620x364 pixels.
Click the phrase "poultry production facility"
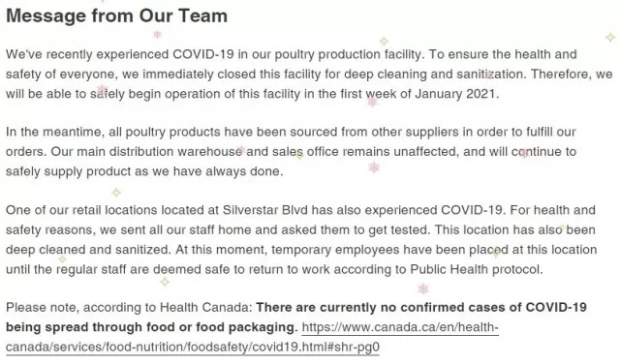(x=348, y=54)
